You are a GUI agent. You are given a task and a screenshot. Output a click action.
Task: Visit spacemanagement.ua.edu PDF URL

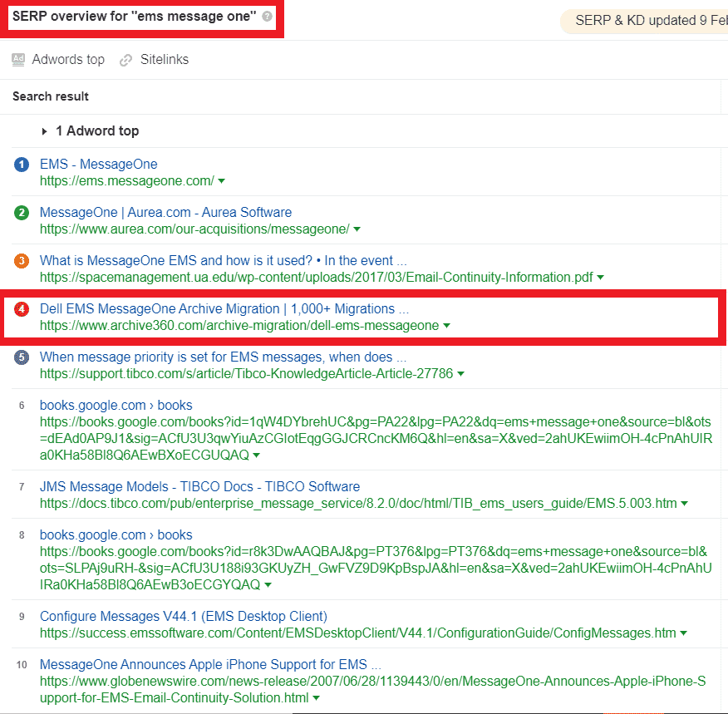point(317,278)
